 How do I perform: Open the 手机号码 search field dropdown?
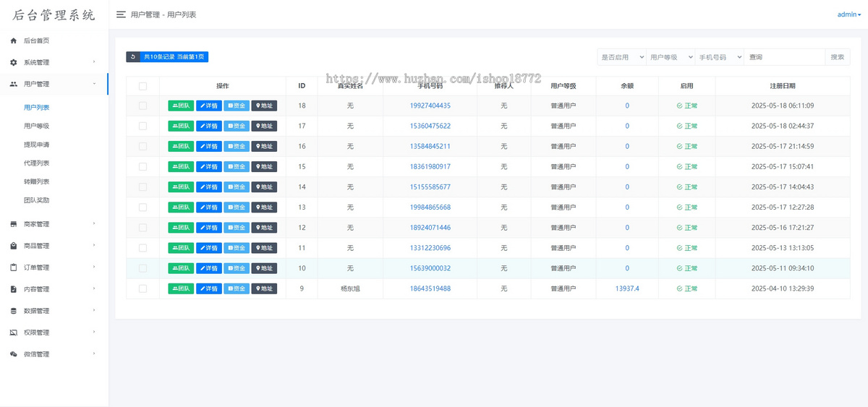(x=720, y=57)
